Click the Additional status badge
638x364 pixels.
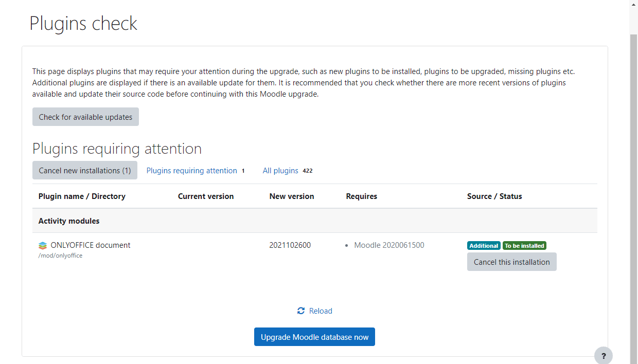tap(484, 246)
